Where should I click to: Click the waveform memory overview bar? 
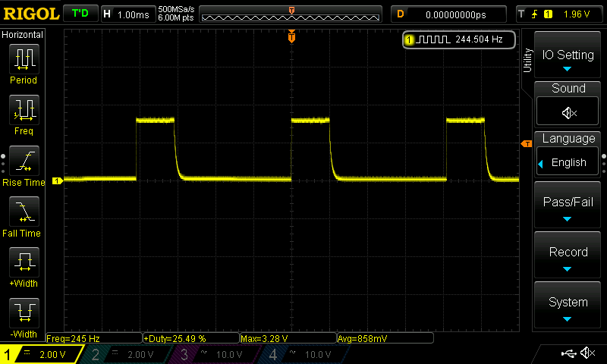(291, 14)
